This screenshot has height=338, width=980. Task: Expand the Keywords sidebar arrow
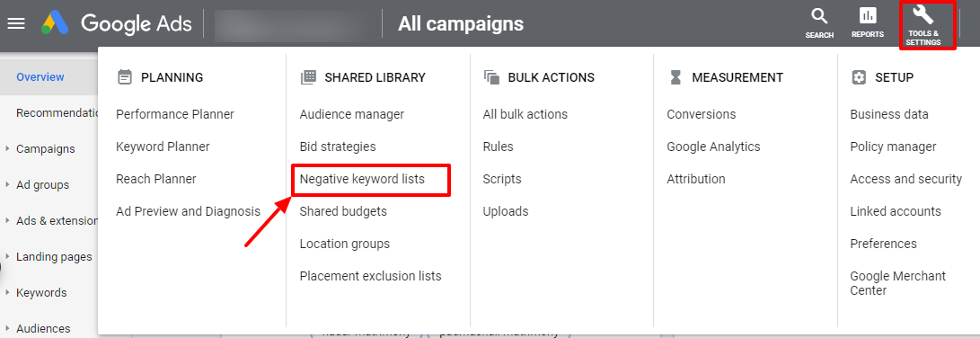7,293
